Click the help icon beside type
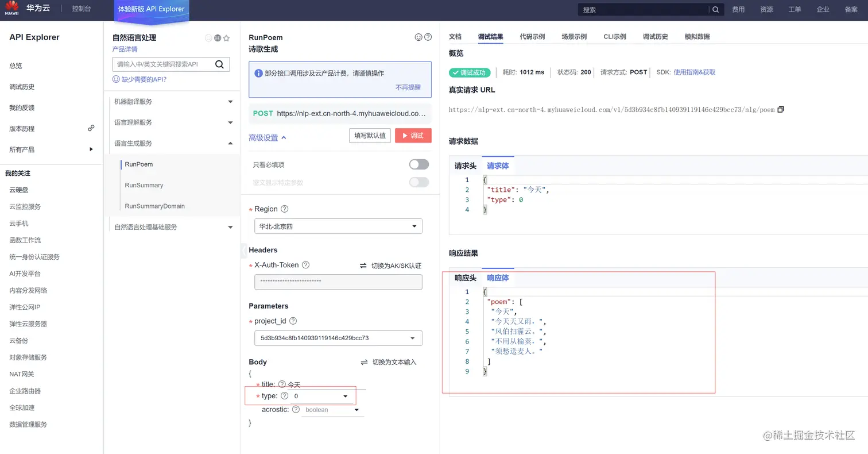This screenshot has width=868, height=454. (x=284, y=396)
